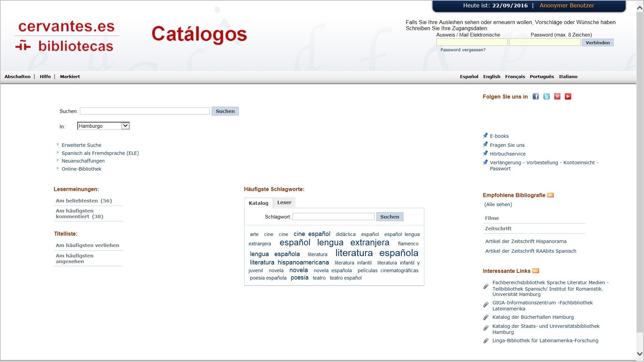
Task: Open Am häufigsten angesehen list
Action: [x=74, y=258]
